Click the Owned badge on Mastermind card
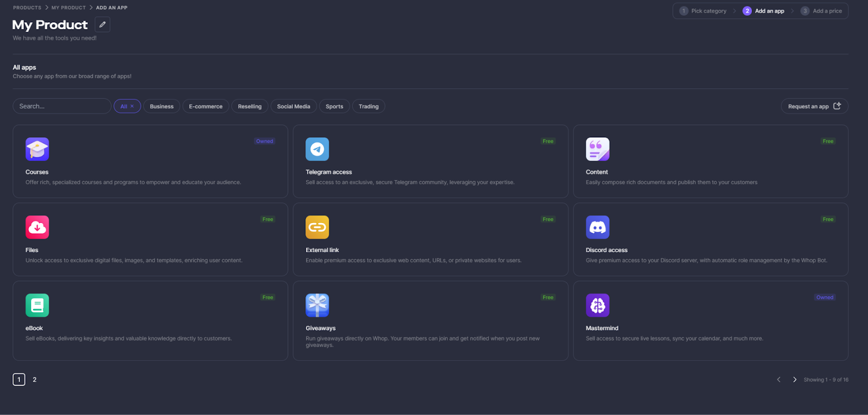This screenshot has height=415, width=868. click(825, 297)
